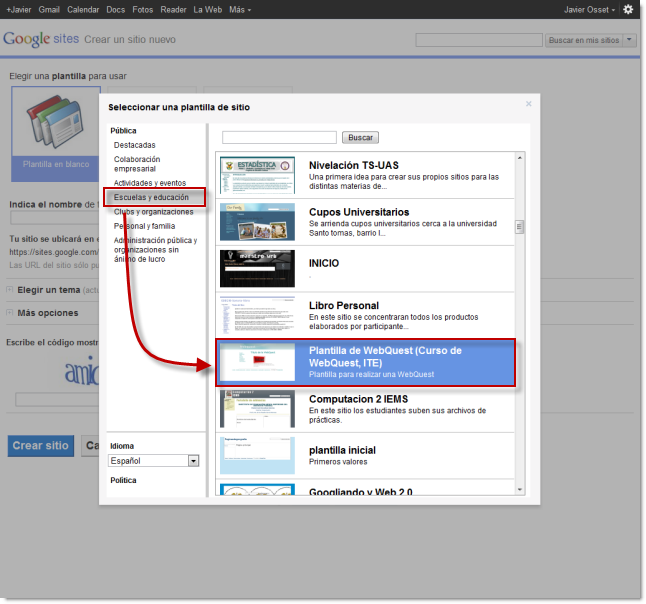The width and height of the screenshot is (646, 604).
Task: Open Libro Personal template thumbnail
Action: [257, 315]
